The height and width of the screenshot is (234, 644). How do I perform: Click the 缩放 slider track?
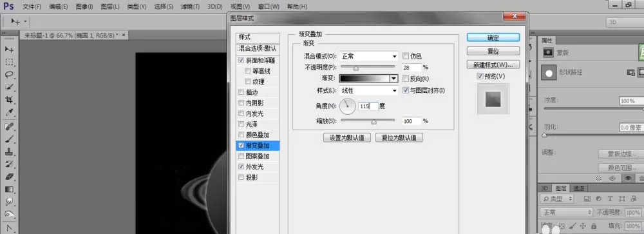pyautogui.click(x=368, y=121)
